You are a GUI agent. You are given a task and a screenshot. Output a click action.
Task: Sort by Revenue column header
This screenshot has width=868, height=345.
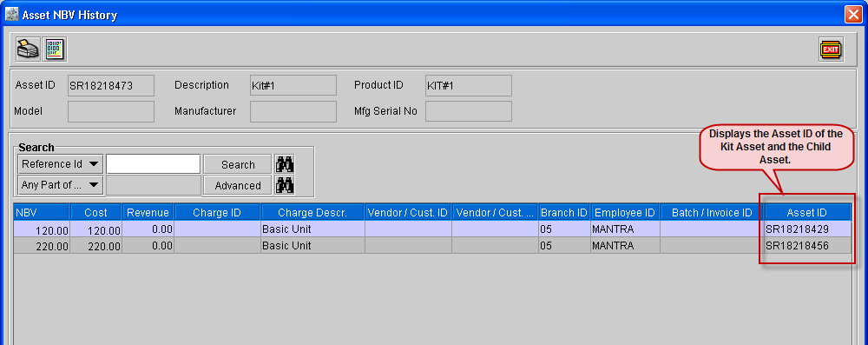coord(148,212)
